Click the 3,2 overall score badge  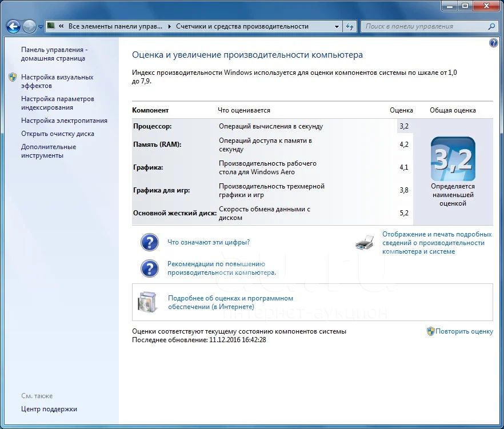(453, 159)
